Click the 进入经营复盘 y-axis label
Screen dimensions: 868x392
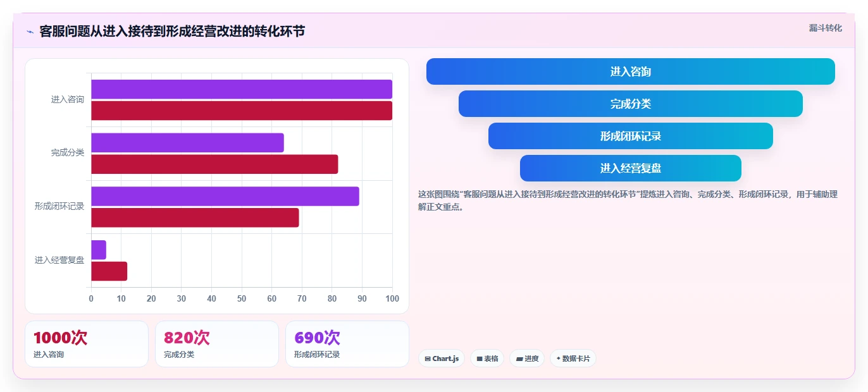[59, 260]
